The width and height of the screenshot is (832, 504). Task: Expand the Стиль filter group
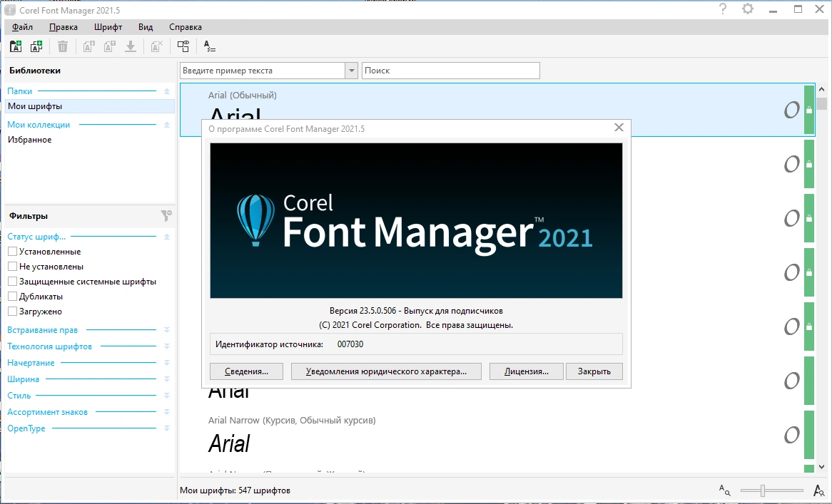166,396
